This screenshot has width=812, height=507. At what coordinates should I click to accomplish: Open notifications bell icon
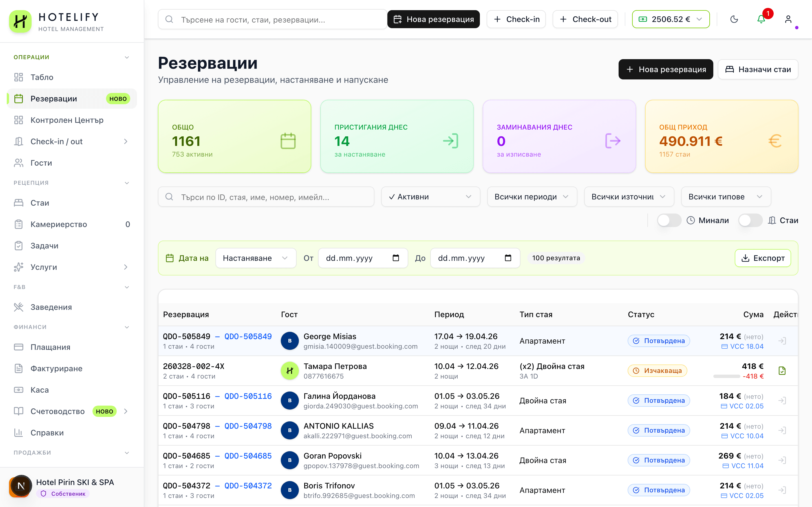(761, 19)
